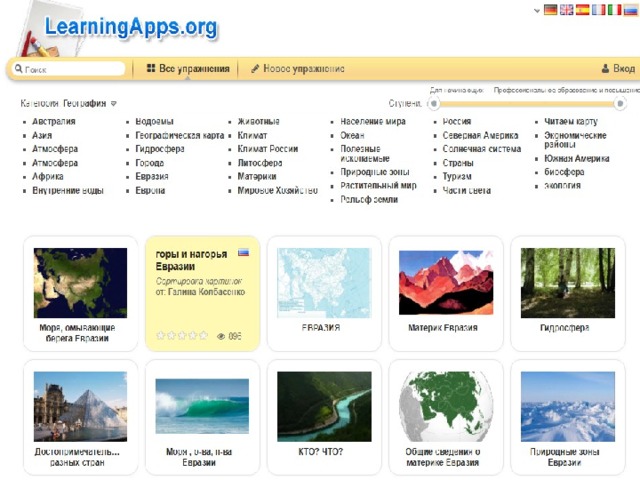Viewport: 640px width, 480px height.
Task: Open the Гидросфера forest thumbnail
Action: (x=567, y=283)
